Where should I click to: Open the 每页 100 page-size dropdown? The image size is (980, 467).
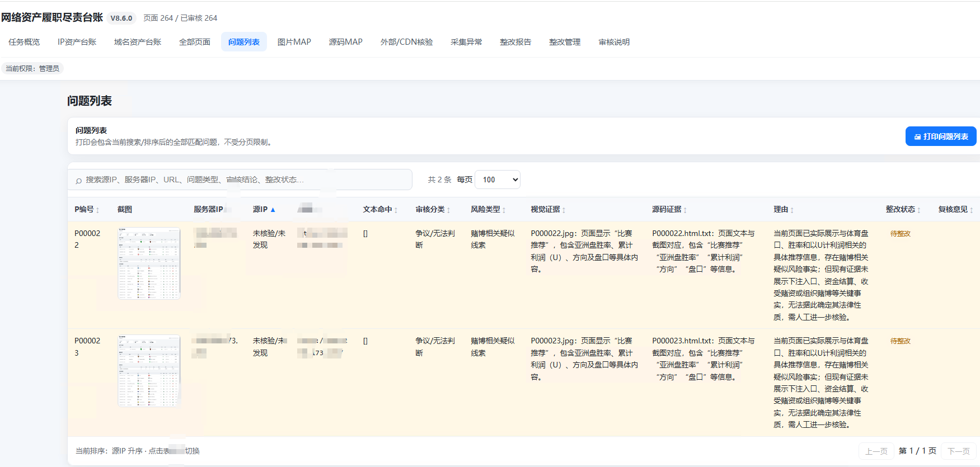[498, 180]
